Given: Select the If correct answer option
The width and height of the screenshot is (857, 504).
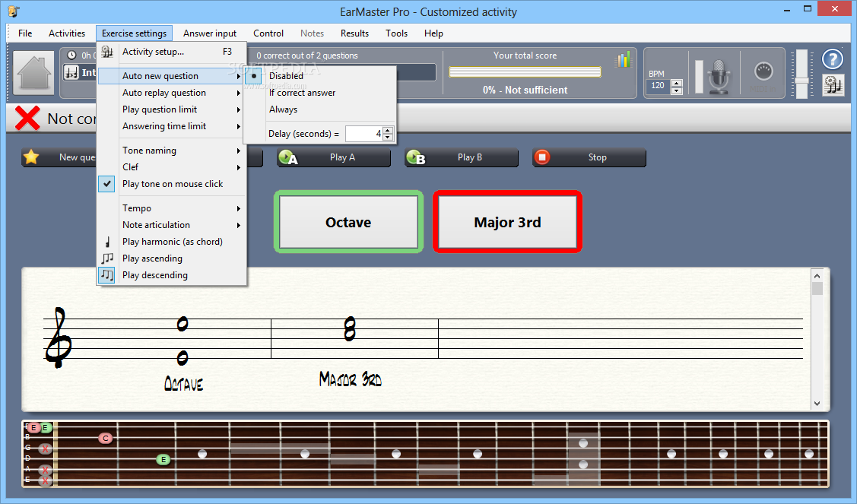Looking at the screenshot, I should (302, 93).
